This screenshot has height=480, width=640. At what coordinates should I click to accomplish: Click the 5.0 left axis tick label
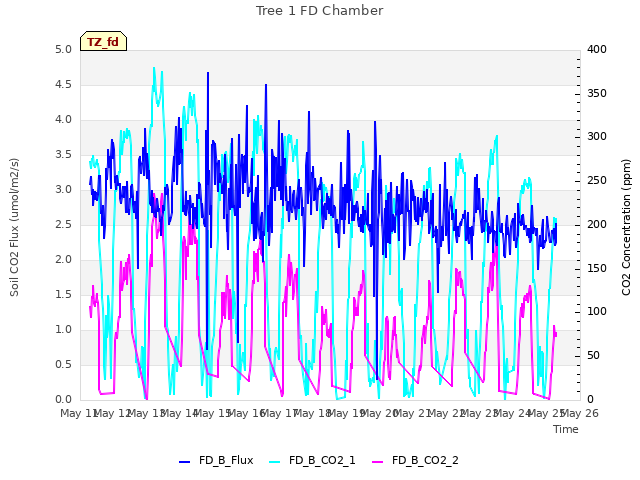click(x=63, y=50)
